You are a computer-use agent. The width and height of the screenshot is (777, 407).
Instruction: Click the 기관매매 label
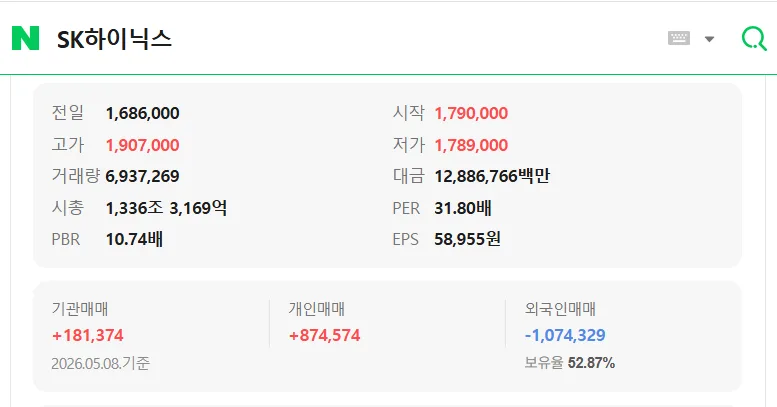point(80,309)
